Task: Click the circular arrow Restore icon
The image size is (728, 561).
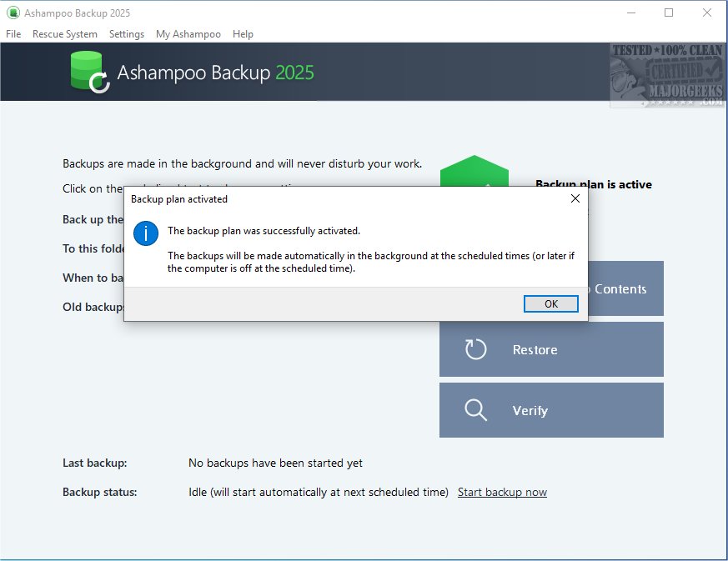Action: pyautogui.click(x=475, y=349)
